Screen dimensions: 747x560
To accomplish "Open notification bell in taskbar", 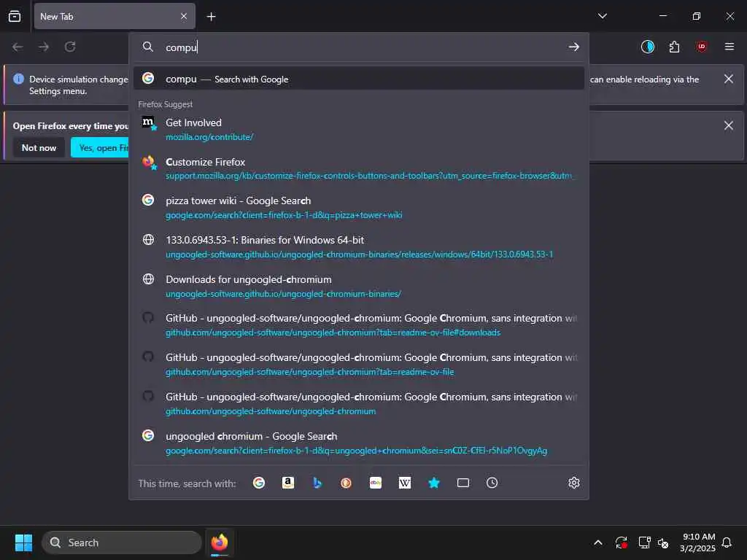I will (727, 542).
